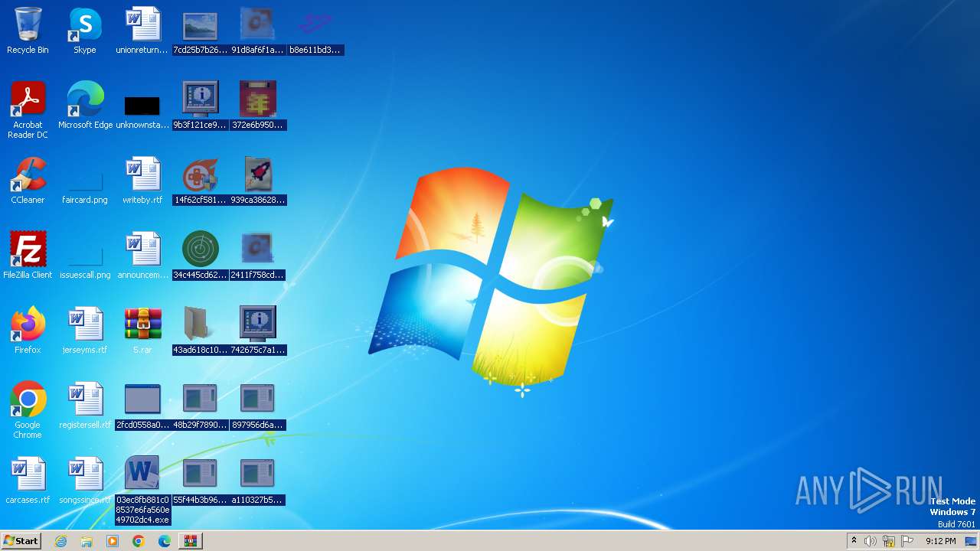Open the Action Center flag icon
Image resolution: width=980 pixels, height=551 pixels.
pyautogui.click(x=907, y=541)
